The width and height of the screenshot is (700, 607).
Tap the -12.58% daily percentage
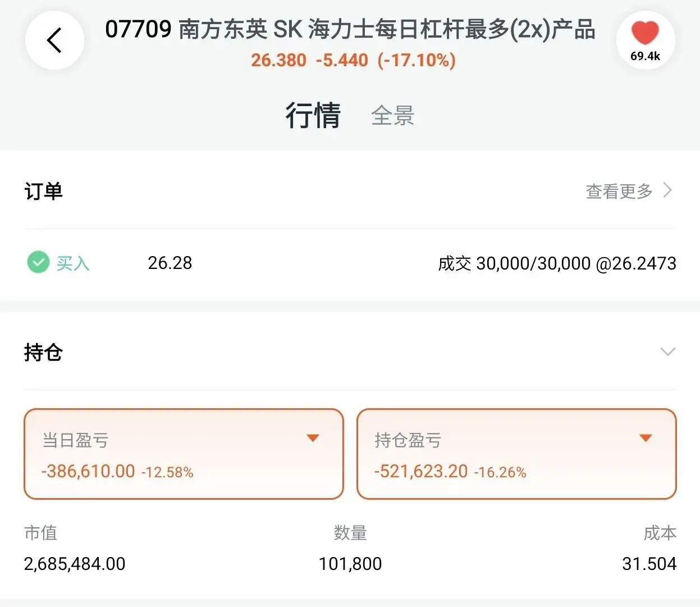(x=167, y=472)
